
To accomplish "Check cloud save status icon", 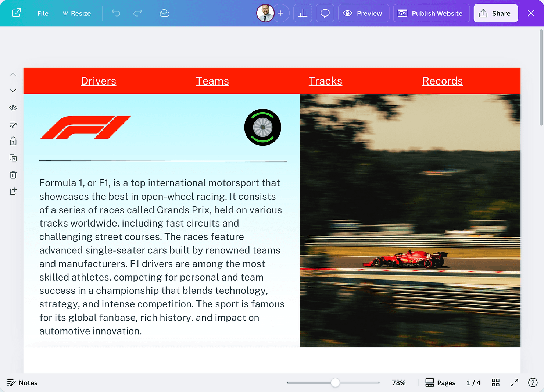I will tap(165, 13).
